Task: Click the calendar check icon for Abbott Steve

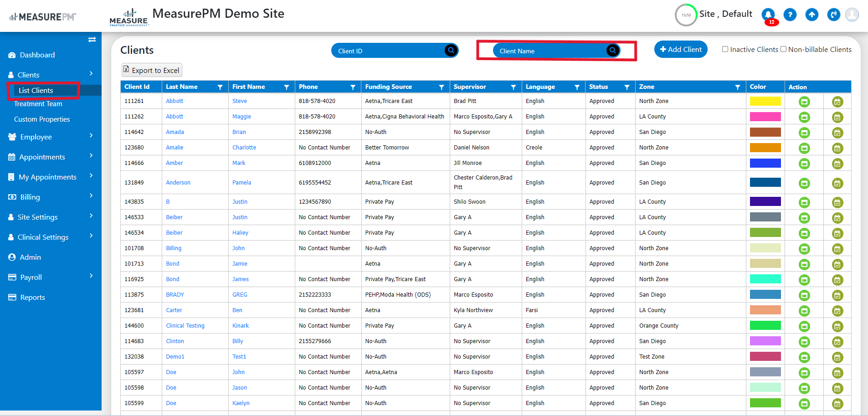Action: click(x=837, y=102)
